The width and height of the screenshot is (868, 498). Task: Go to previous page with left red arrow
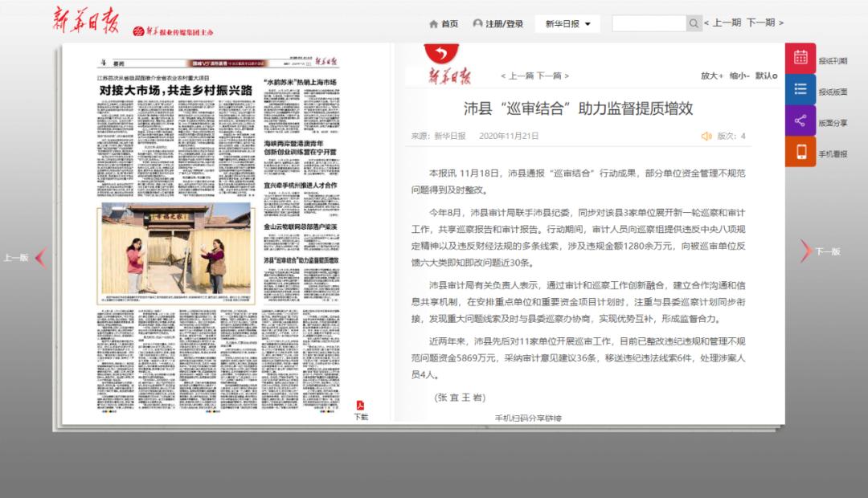pos(41,257)
